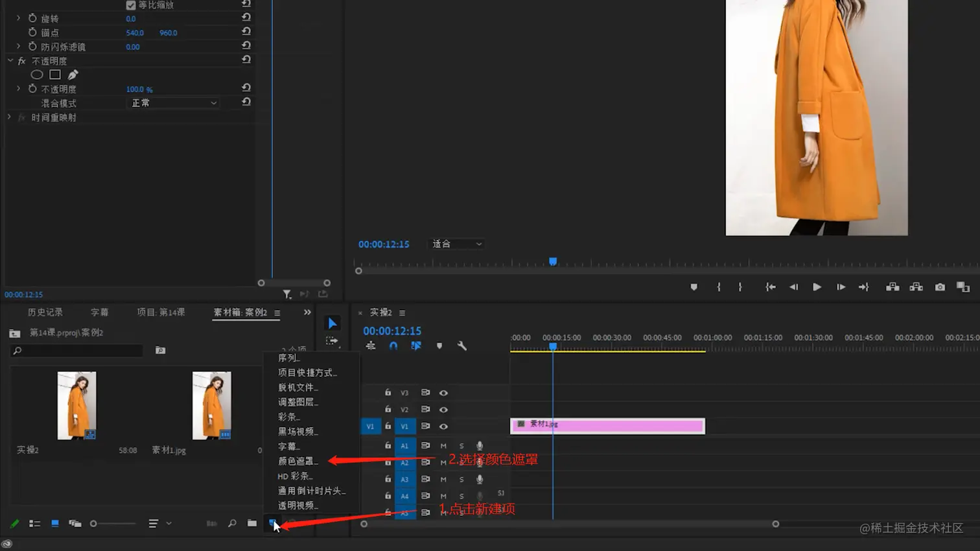The height and width of the screenshot is (551, 980).
Task: Switch to the 历史记录 tab
Action: click(45, 312)
